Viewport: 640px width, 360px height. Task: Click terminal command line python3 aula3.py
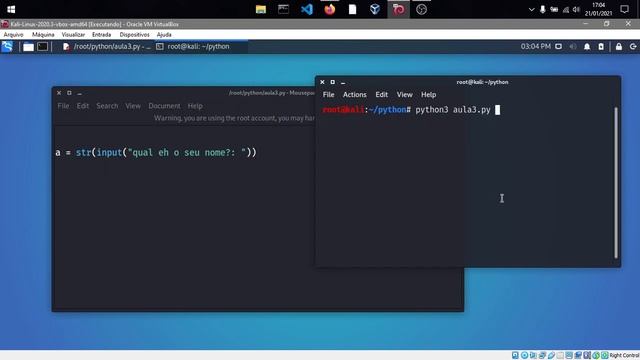453,110
